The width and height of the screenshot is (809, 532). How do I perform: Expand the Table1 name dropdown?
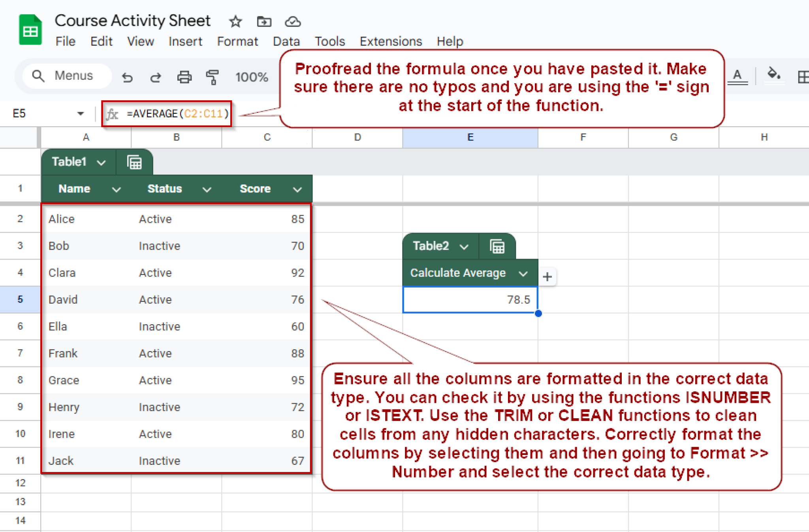click(102, 162)
